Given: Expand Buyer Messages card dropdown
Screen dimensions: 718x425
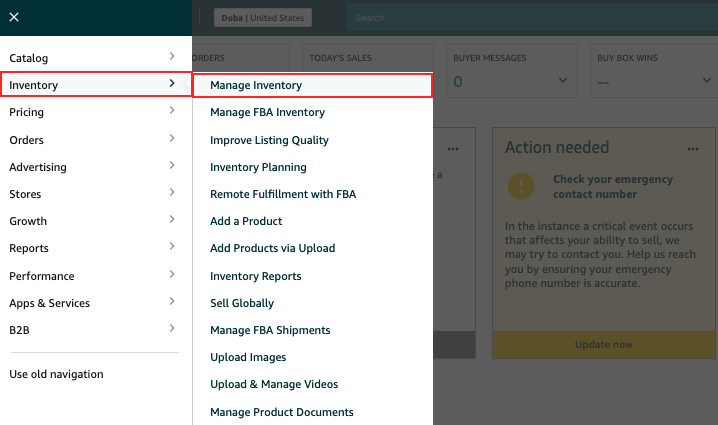Looking at the screenshot, I should [x=562, y=80].
